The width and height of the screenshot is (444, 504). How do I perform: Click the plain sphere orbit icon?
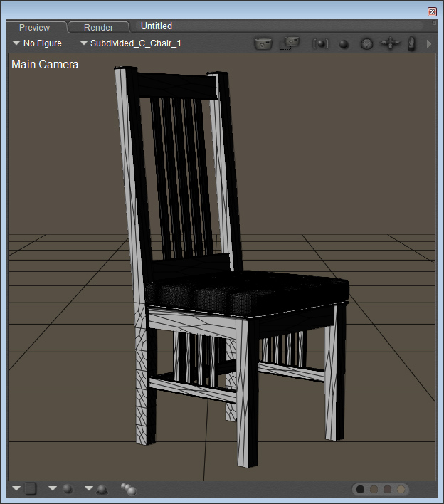(344, 43)
